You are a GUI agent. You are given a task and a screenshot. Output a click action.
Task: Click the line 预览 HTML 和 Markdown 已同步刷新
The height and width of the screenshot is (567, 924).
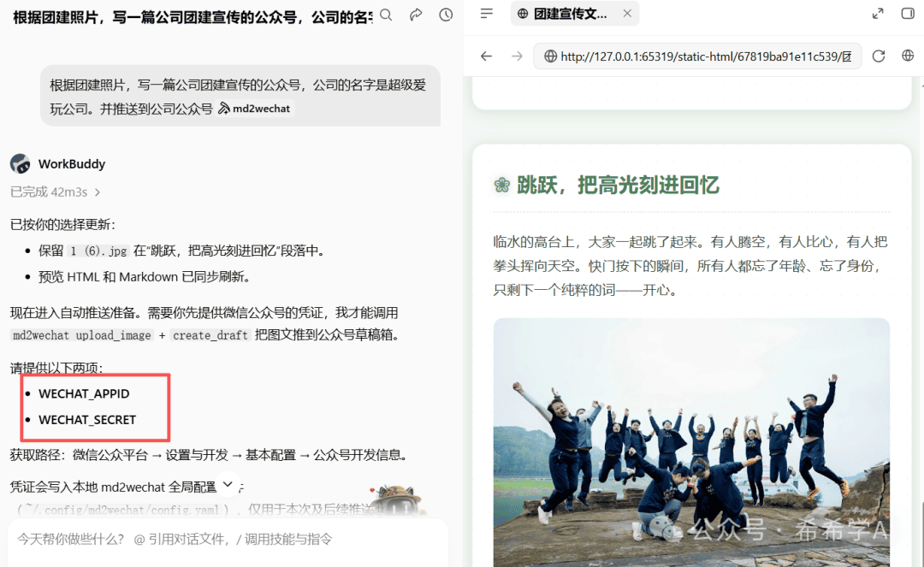click(x=145, y=277)
